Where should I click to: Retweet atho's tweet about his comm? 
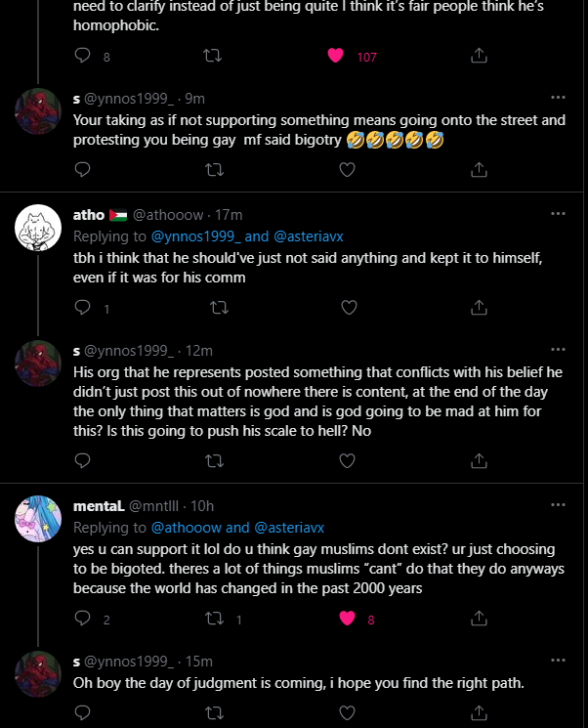point(220,308)
